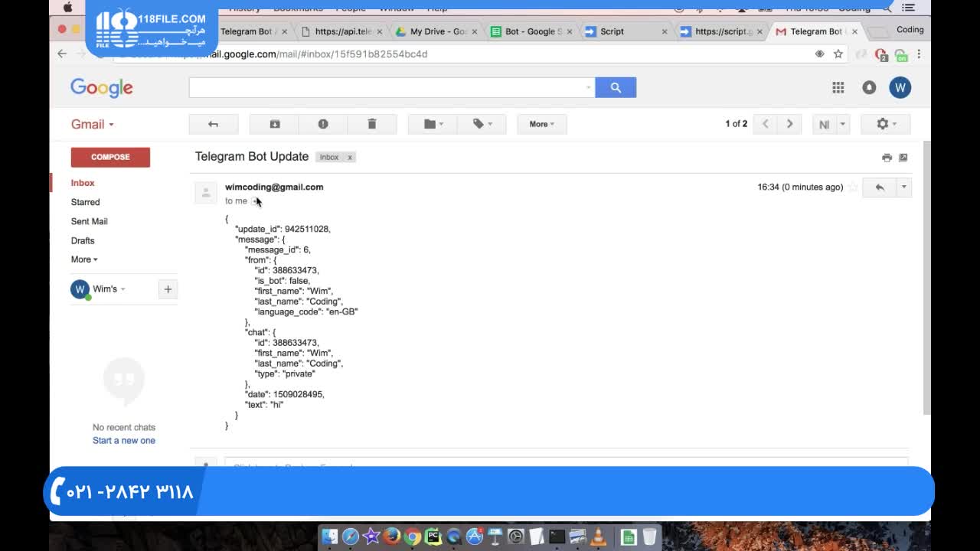Viewport: 980px width, 551px height.
Task: Click the Archive icon in Gmail toolbar
Action: coord(275,124)
